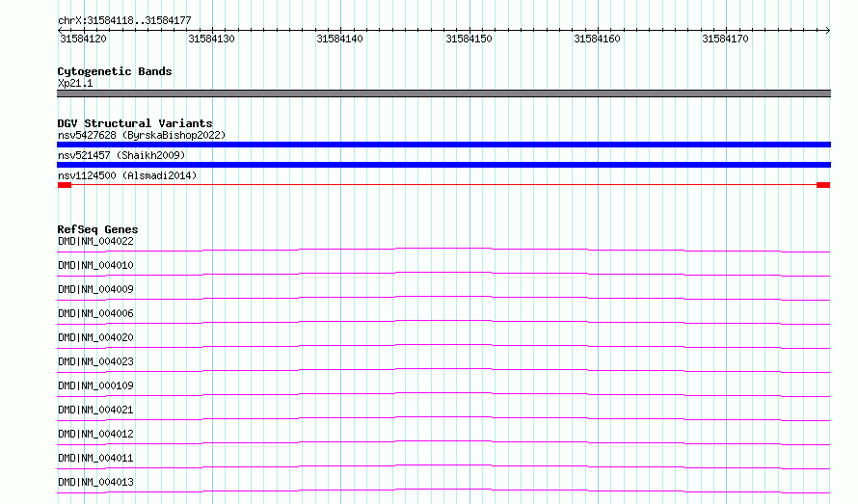Click ruler position 31584150
Screen dimensions: 858x504
pos(469,39)
